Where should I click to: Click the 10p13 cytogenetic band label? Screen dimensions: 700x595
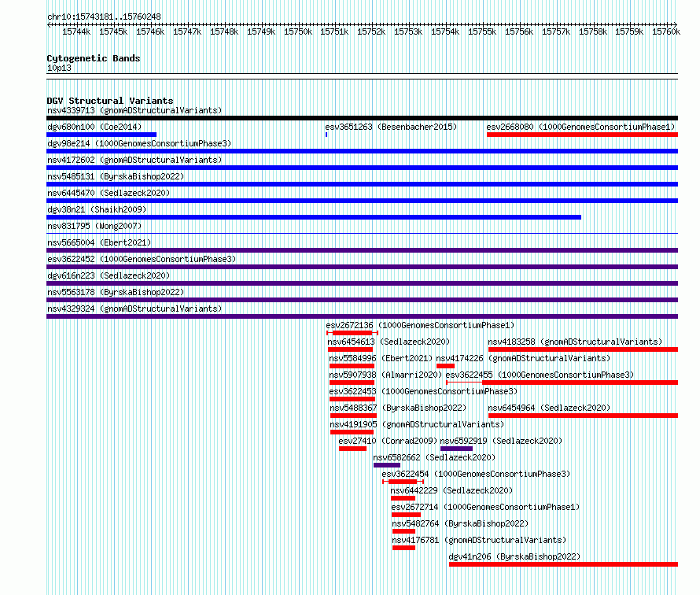pos(59,68)
